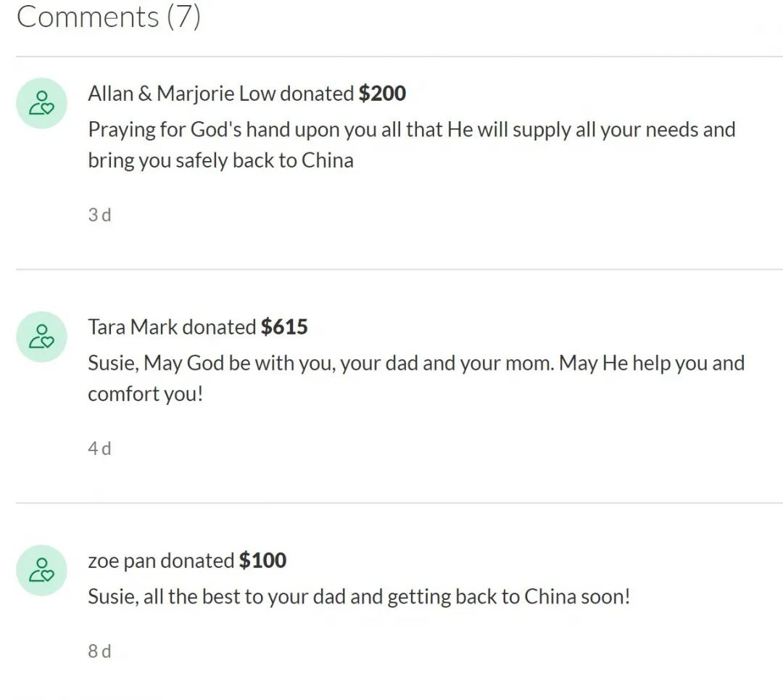Click the word 'donated' beside zoe pan
This screenshot has height=700, width=783.
coord(197,561)
